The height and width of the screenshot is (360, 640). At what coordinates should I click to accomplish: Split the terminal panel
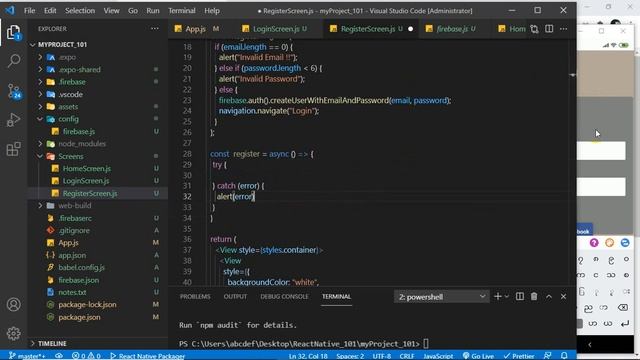click(520, 297)
